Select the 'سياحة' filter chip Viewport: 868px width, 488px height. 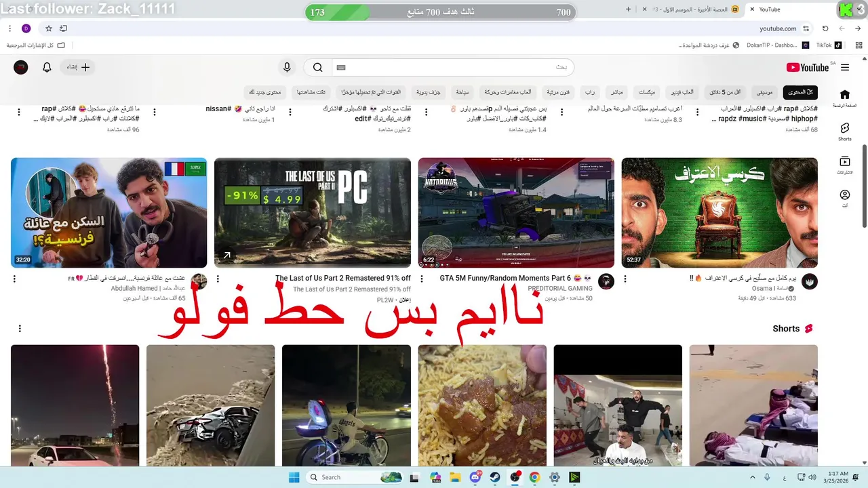coord(462,91)
